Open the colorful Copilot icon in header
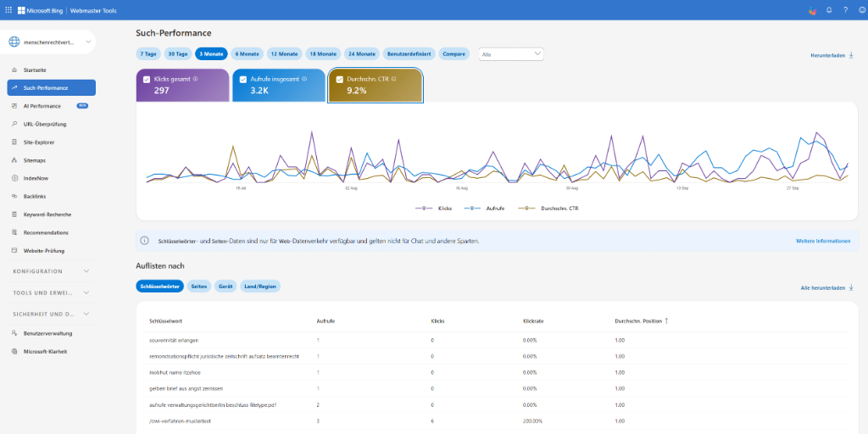 [x=812, y=10]
